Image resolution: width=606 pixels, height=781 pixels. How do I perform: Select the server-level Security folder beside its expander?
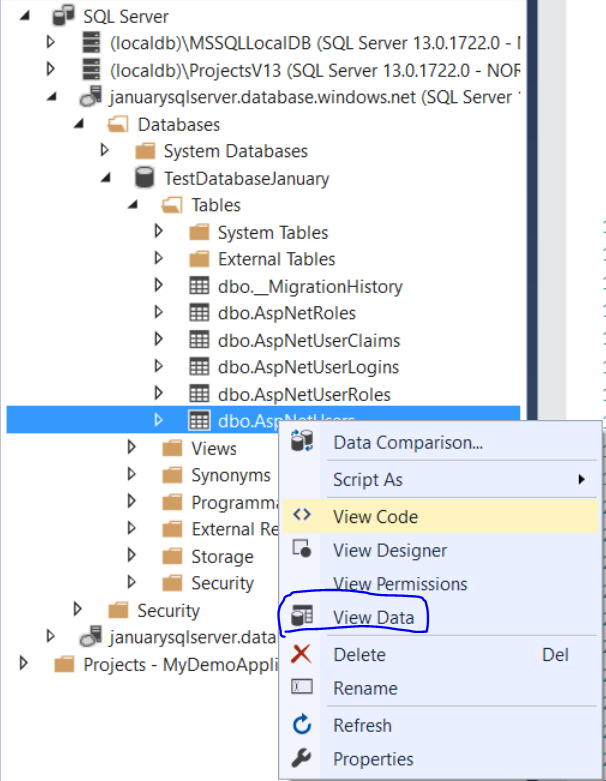168,610
